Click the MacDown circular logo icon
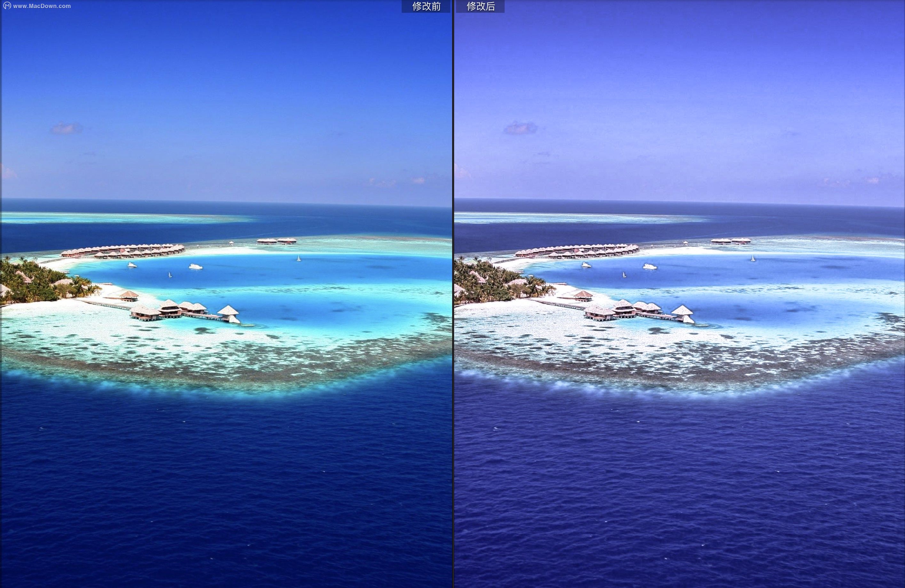This screenshot has width=905, height=588. [7, 6]
